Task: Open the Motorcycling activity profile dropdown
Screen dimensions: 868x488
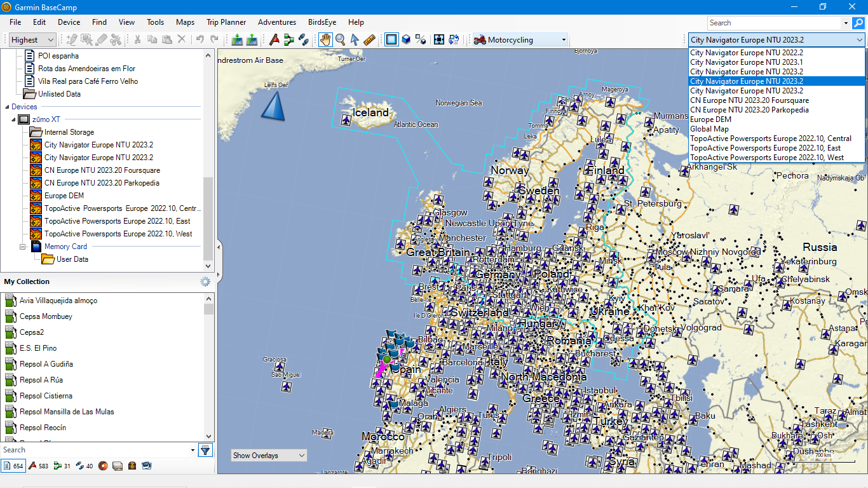Action: click(520, 39)
